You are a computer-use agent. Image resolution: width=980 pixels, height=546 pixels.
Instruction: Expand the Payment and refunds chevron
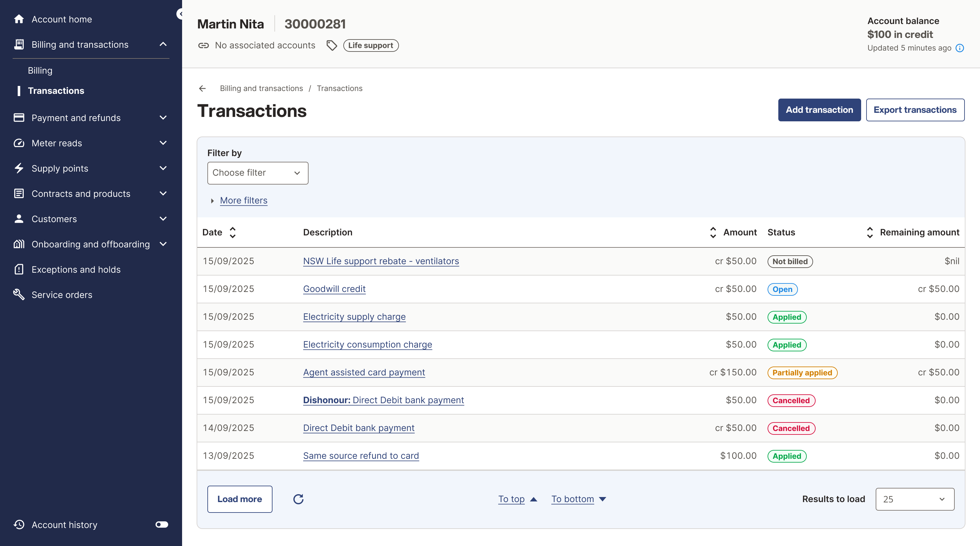click(x=163, y=118)
